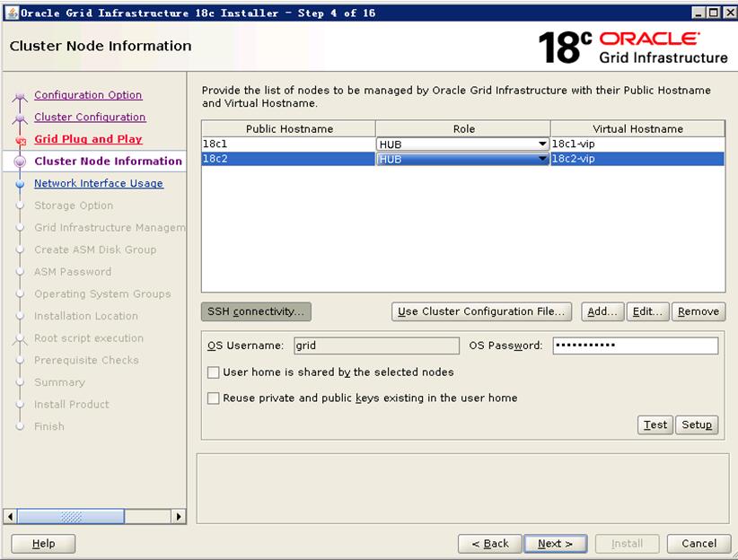
Task: Click Use Cluster Configuration File button
Action: [481, 311]
